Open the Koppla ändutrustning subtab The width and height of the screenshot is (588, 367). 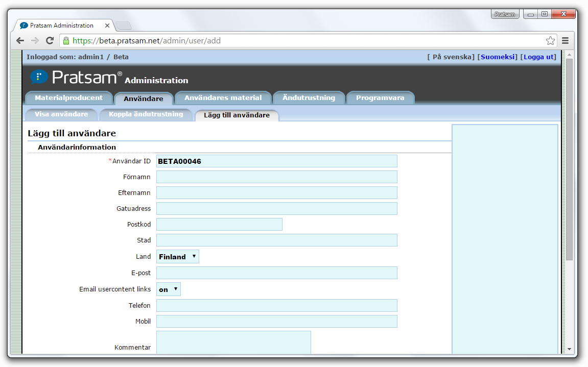[147, 114]
